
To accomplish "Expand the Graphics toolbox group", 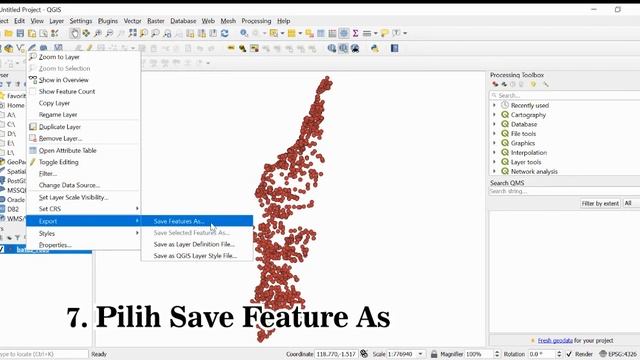I will [x=494, y=143].
